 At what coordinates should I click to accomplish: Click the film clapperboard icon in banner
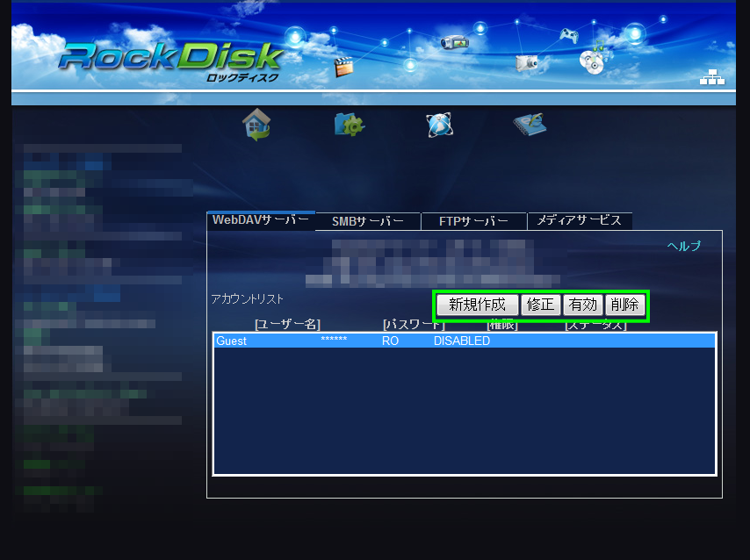343,68
